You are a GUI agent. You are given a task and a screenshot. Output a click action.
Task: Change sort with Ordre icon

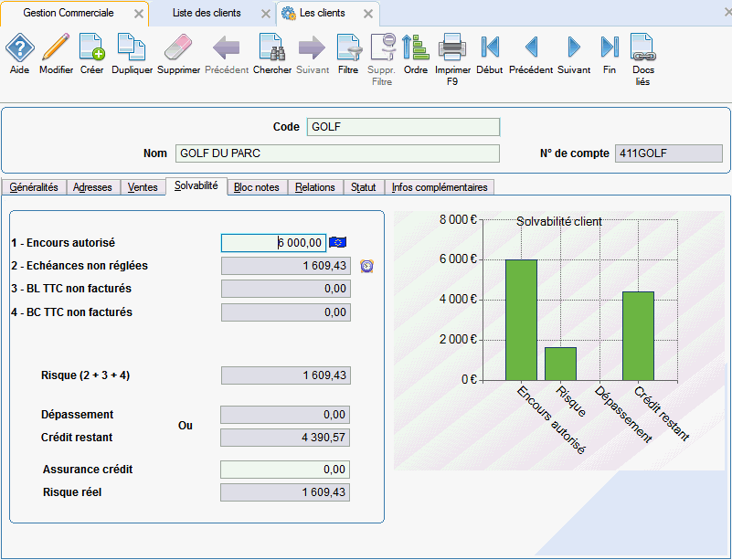tap(416, 48)
